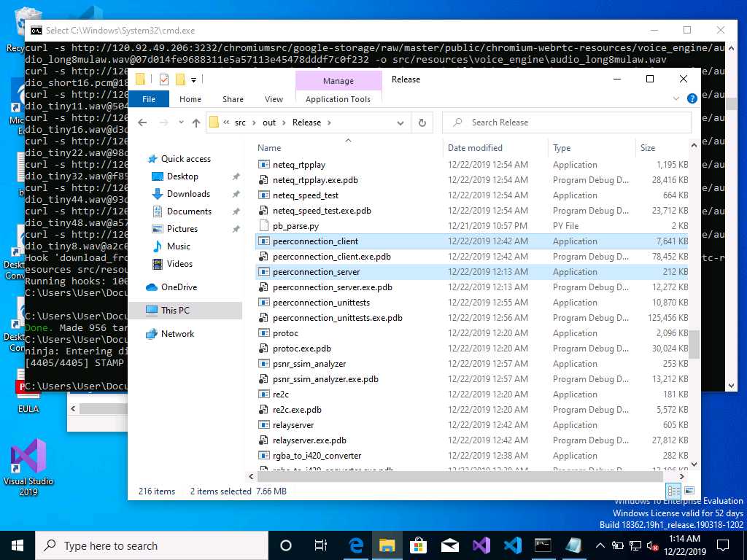Image resolution: width=747 pixels, height=560 pixels.
Task: Open Pictures in the navigation pane
Action: 182,228
